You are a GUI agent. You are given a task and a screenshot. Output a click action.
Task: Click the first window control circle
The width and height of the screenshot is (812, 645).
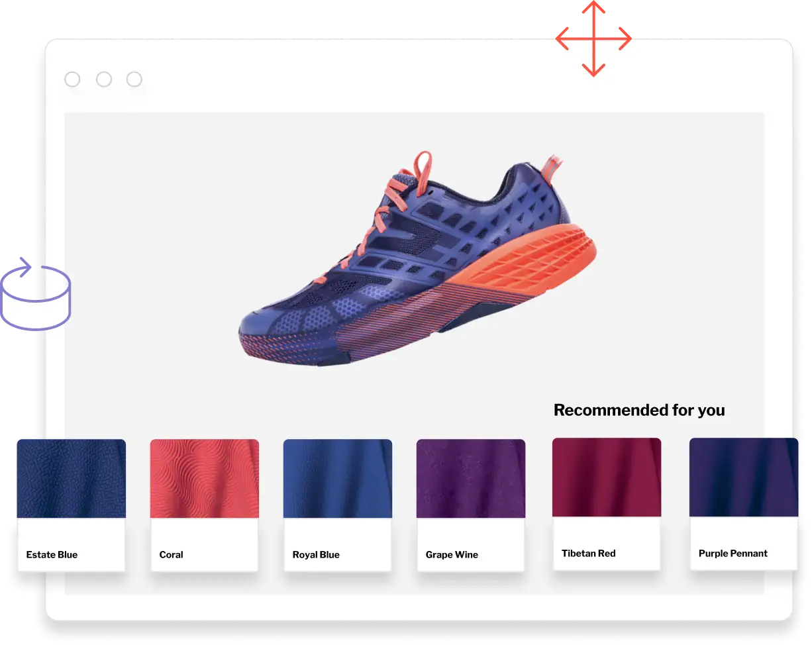pyautogui.click(x=72, y=79)
